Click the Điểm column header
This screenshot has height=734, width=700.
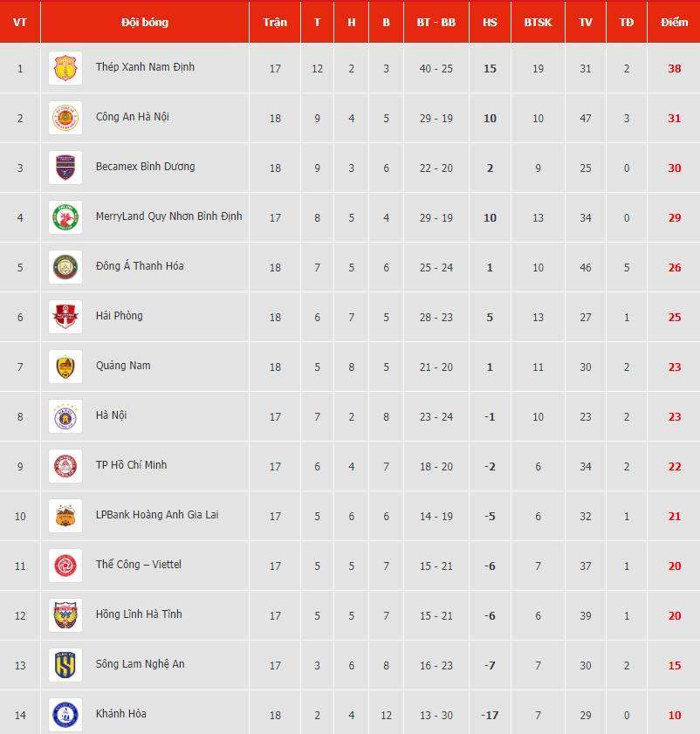(x=674, y=22)
